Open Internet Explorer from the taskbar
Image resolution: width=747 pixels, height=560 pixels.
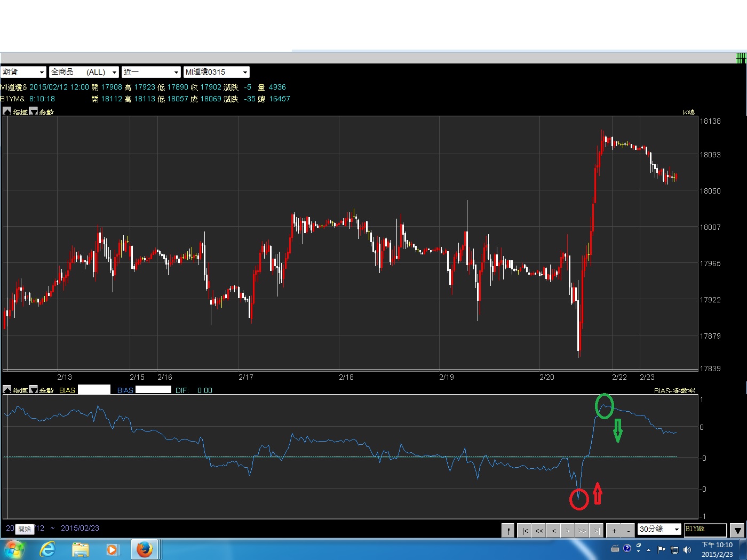[48, 549]
